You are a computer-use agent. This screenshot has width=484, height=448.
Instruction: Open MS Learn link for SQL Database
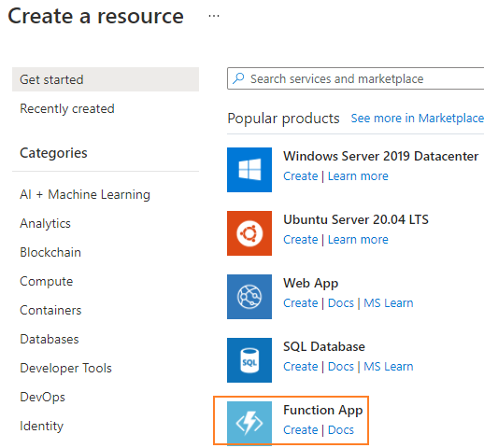[x=389, y=367]
